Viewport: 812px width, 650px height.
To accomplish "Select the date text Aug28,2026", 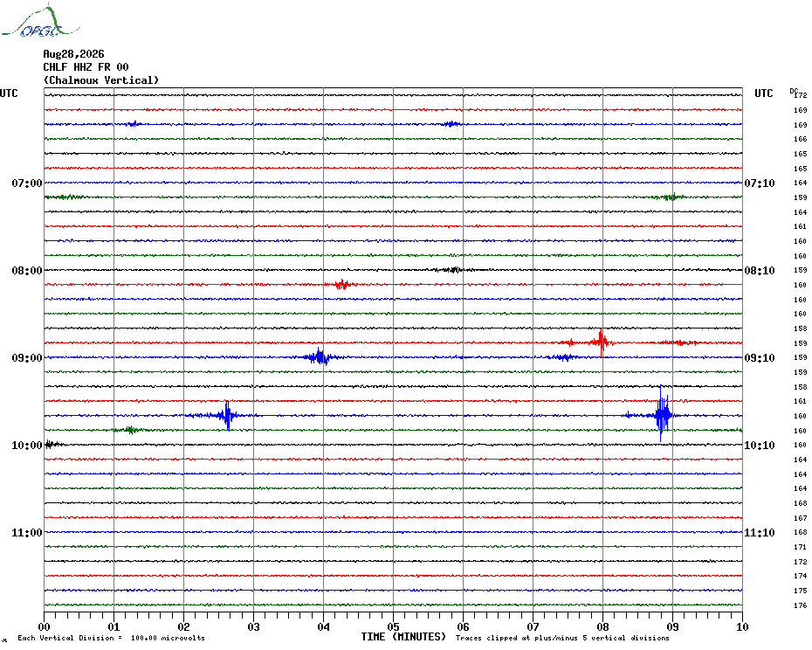I will click(x=73, y=54).
